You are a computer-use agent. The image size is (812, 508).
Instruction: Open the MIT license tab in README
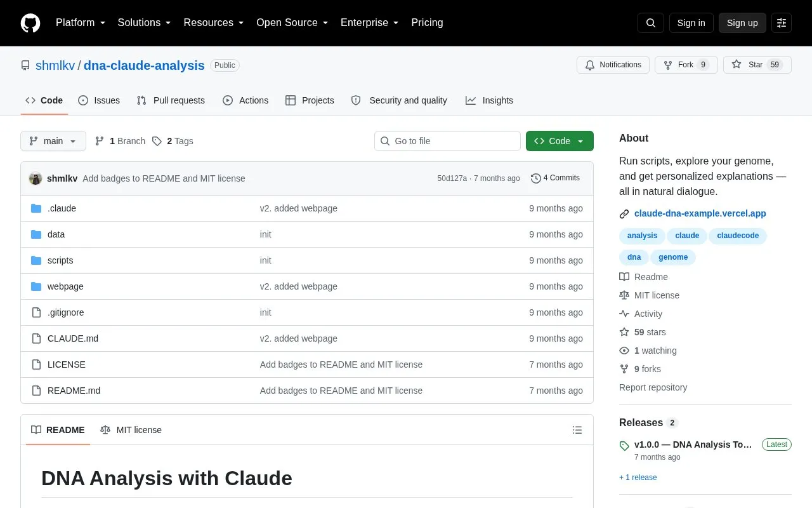click(x=131, y=430)
